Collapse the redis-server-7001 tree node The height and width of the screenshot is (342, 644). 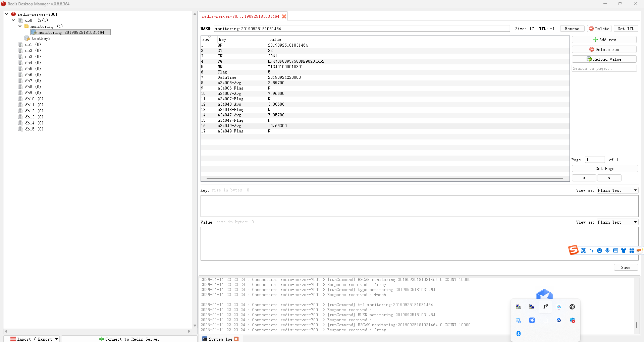pos(7,14)
